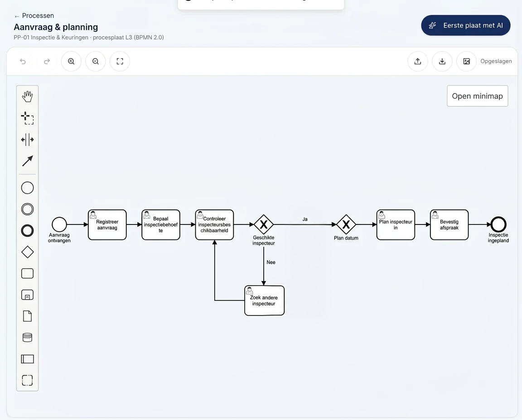
Task: Select the 'Plan datum' gateway diamond
Action: coord(346,224)
